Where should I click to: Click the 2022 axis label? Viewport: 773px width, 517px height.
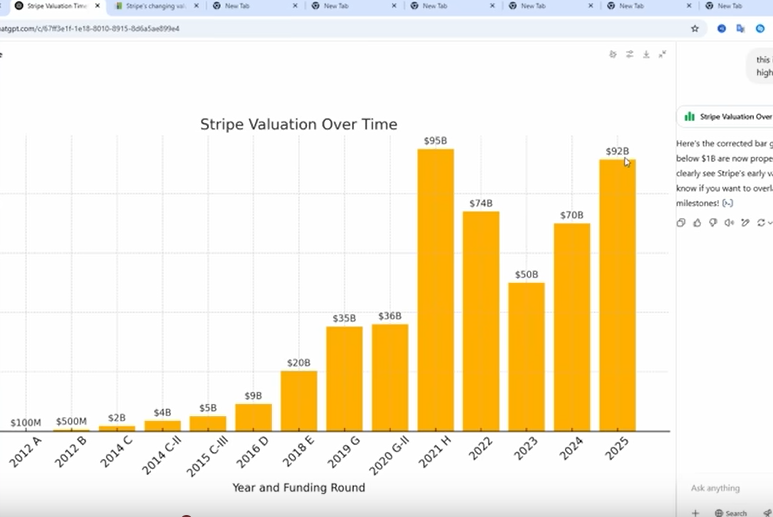(480, 448)
